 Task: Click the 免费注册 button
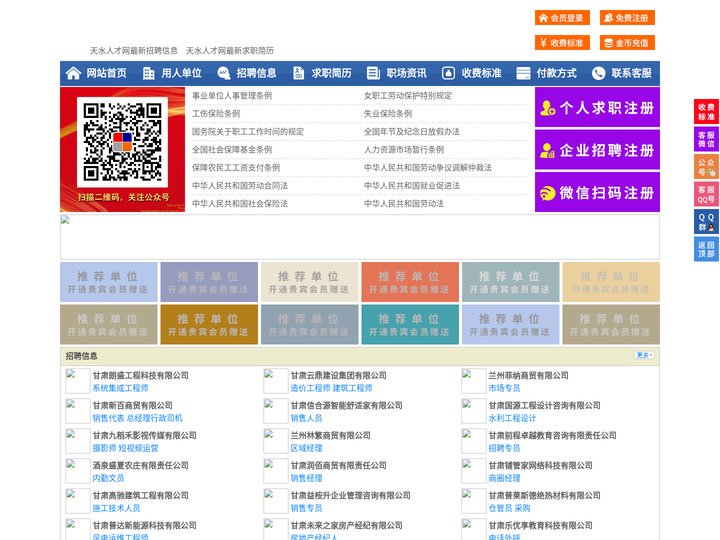click(x=627, y=18)
